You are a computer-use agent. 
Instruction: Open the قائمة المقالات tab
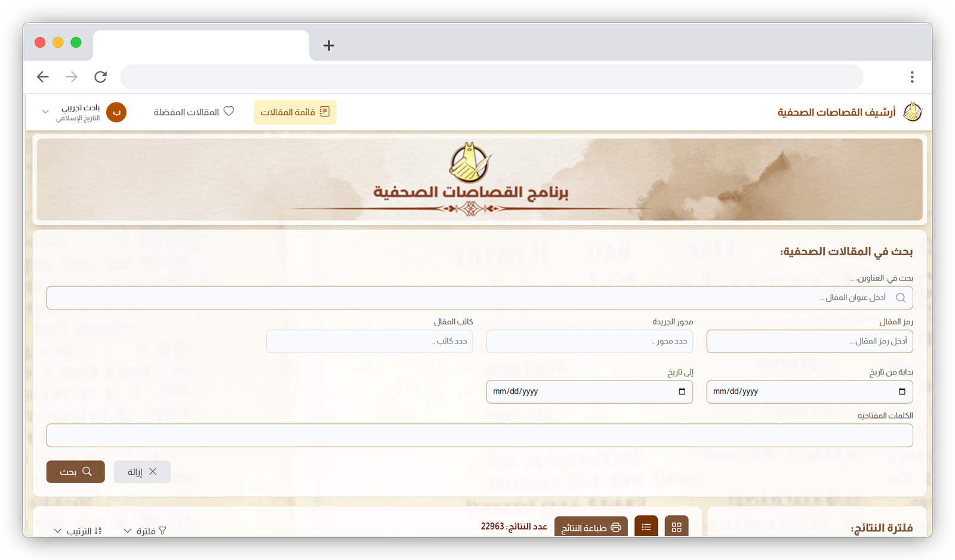(x=295, y=112)
